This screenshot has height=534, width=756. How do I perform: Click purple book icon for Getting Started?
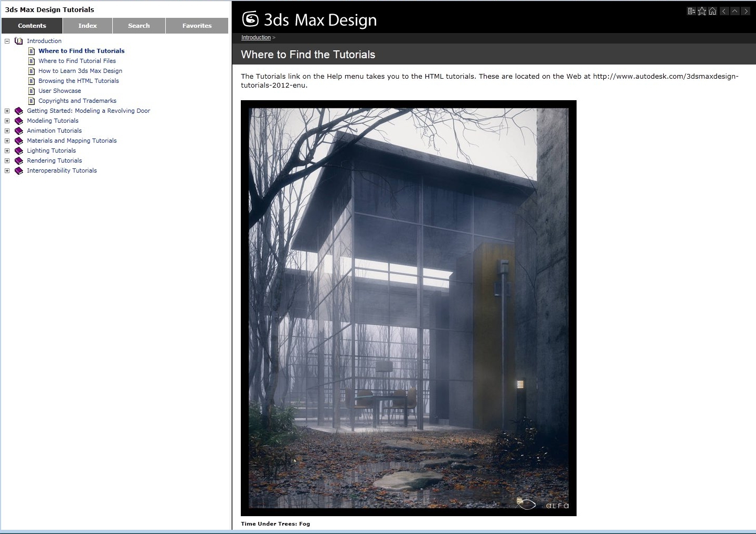coord(19,111)
